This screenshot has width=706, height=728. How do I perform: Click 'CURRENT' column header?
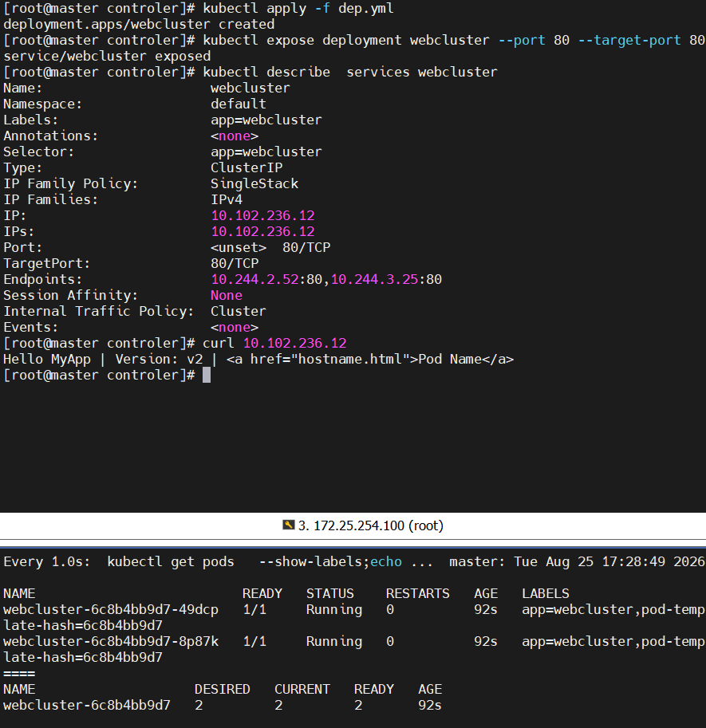[x=302, y=689]
